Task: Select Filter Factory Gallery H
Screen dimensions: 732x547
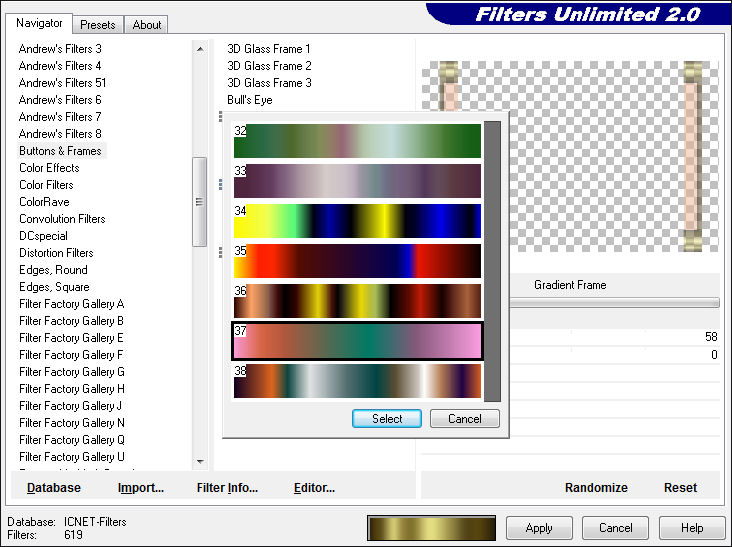Action: 72,389
